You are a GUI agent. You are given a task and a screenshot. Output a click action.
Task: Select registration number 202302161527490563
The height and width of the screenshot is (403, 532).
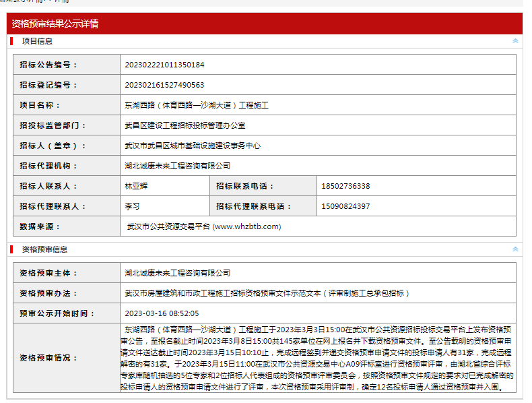click(x=164, y=85)
